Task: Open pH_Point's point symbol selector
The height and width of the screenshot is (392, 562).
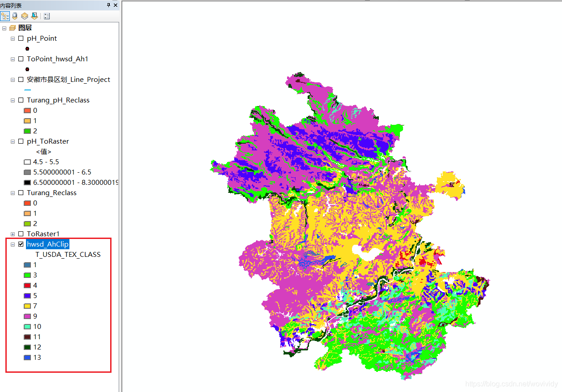Action: (x=27, y=48)
